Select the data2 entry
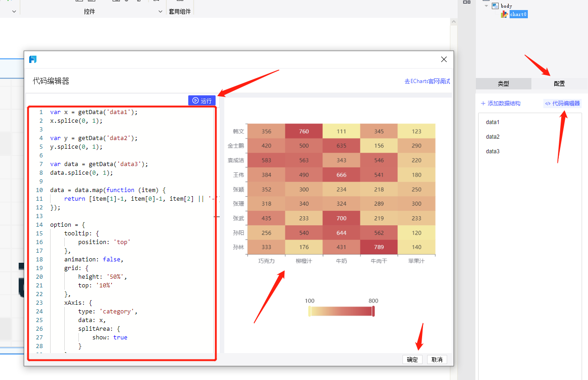This screenshot has height=380, width=588. coord(493,137)
